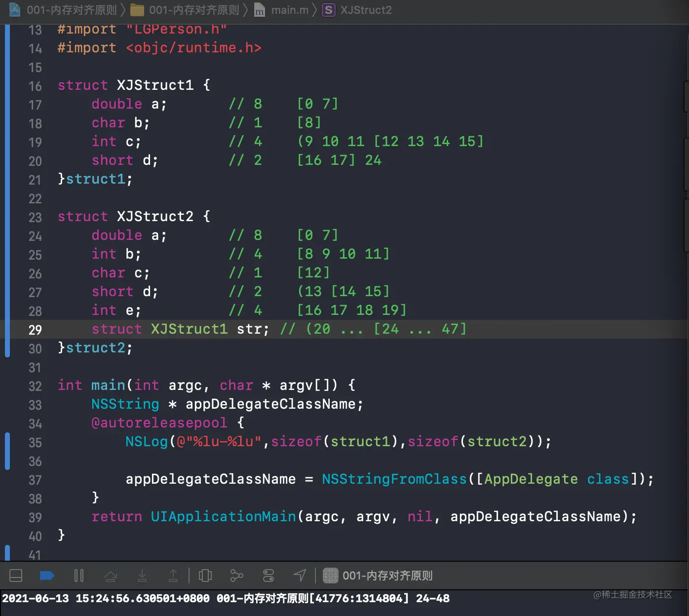Click line number 29 in the gutter
Screen dimensions: 689x616
click(35, 330)
